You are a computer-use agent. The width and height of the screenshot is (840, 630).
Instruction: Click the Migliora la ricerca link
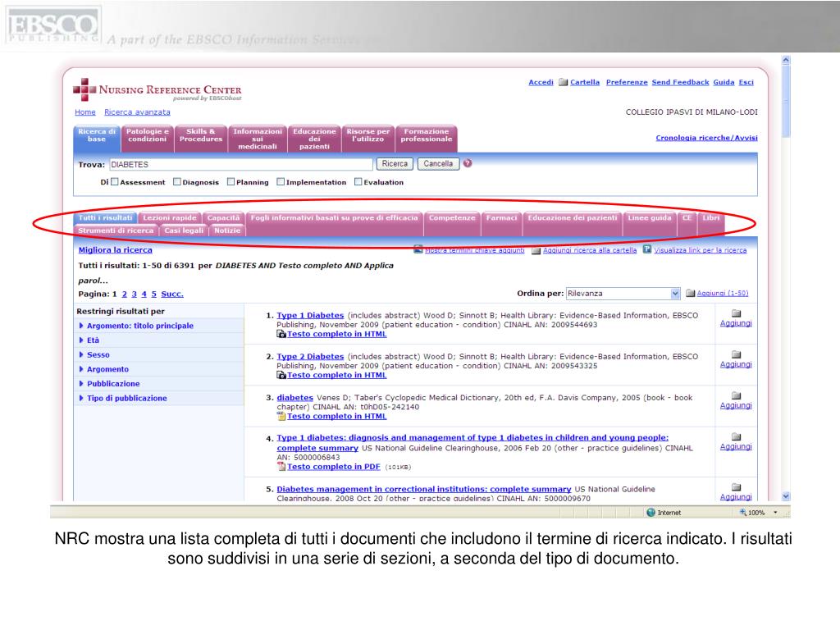tap(115, 250)
